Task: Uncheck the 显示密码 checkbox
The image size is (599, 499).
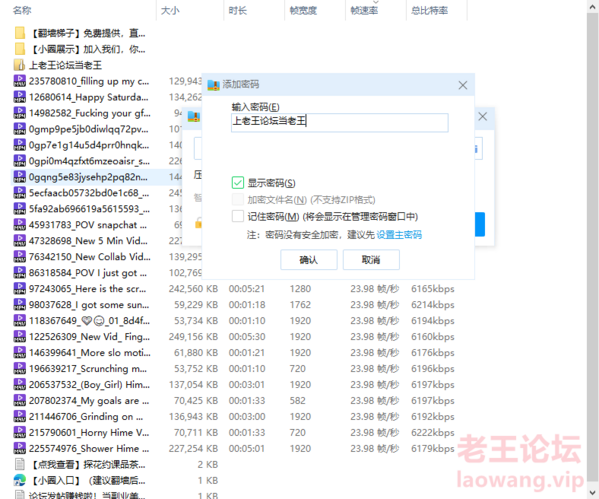Action: point(238,183)
